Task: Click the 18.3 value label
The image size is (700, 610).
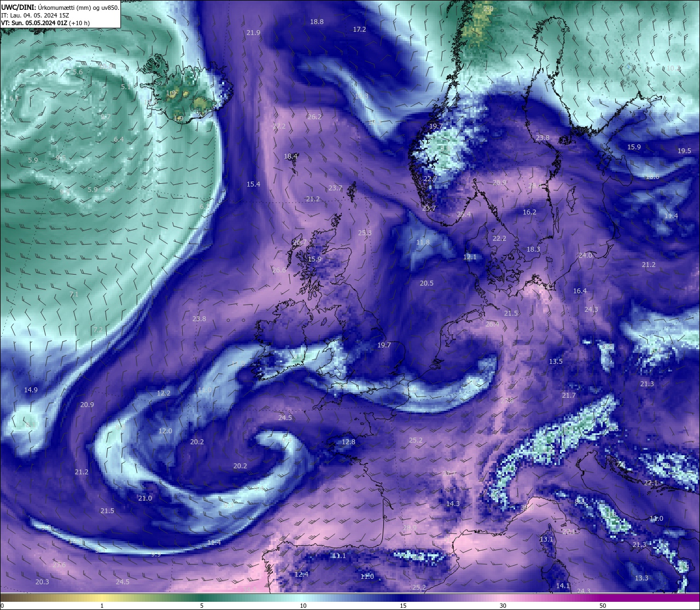Action: tap(533, 249)
